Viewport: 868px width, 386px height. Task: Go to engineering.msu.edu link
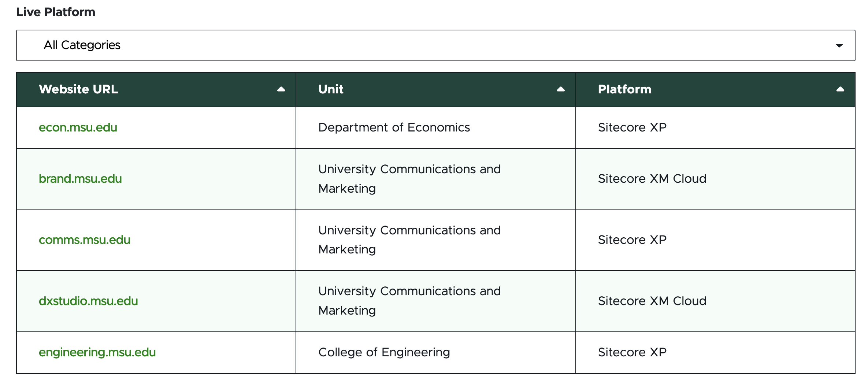coord(97,352)
